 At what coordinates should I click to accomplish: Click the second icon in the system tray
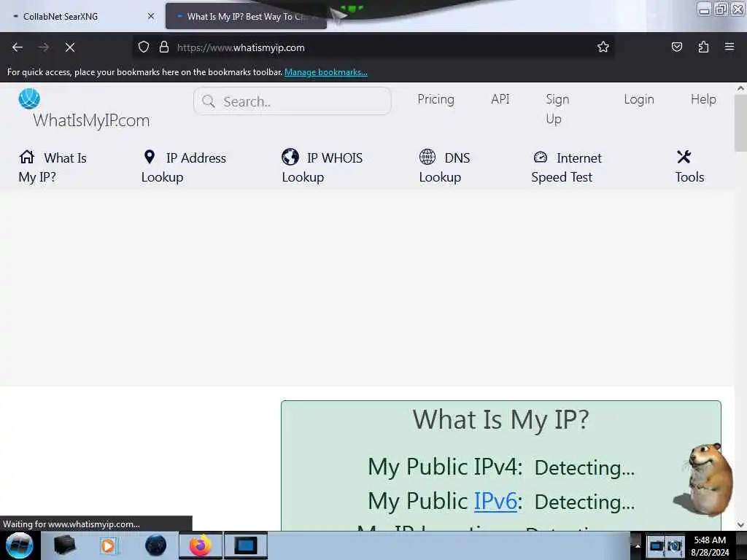[675, 545]
